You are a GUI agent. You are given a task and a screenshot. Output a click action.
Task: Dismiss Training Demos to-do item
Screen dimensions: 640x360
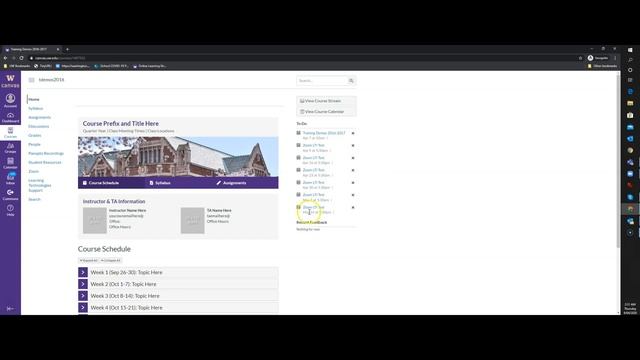tap(353, 133)
